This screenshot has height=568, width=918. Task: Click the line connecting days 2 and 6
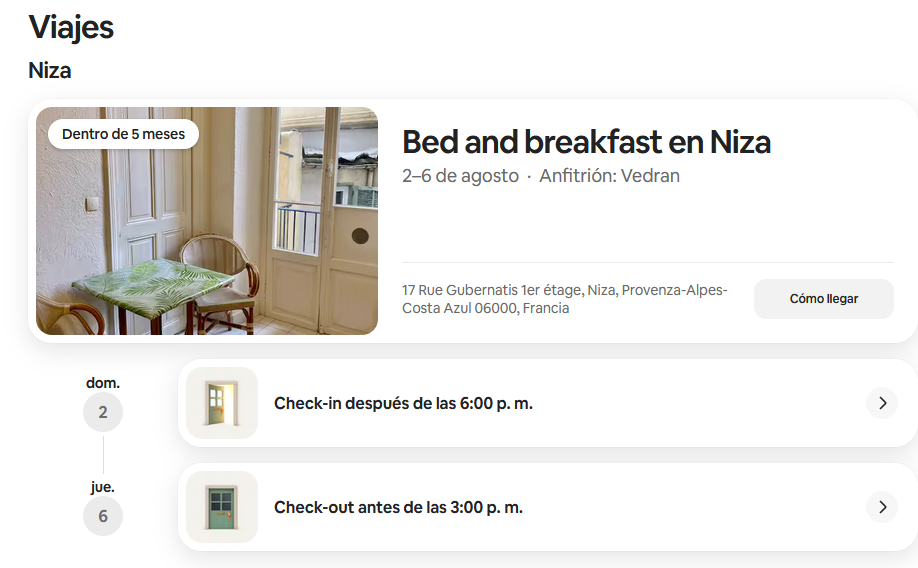click(103, 454)
